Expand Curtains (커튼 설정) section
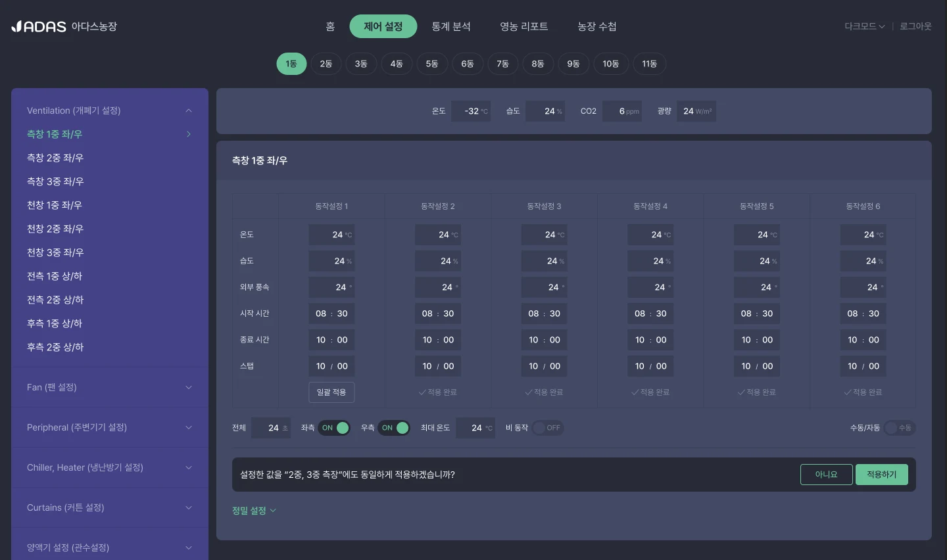The image size is (947, 560). 110,507
